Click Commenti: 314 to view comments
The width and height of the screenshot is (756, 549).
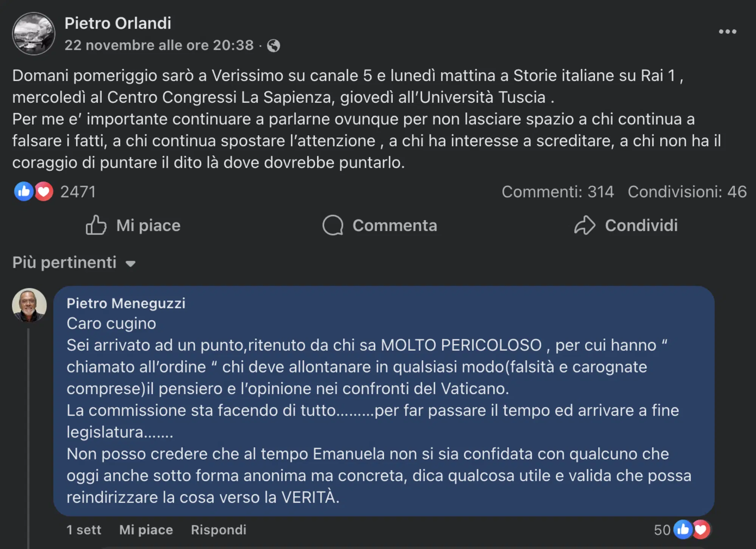[557, 192]
